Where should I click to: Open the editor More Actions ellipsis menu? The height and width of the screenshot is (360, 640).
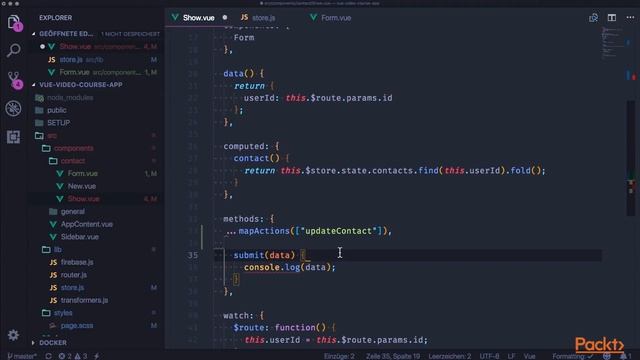630,18
